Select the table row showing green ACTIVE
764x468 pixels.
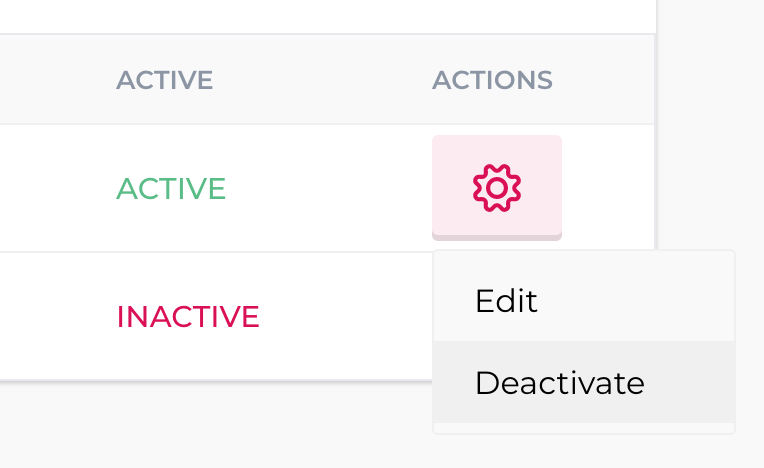pyautogui.click(x=327, y=188)
